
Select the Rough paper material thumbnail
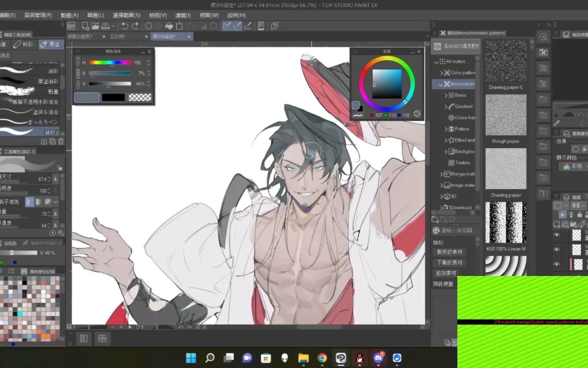tap(506, 115)
